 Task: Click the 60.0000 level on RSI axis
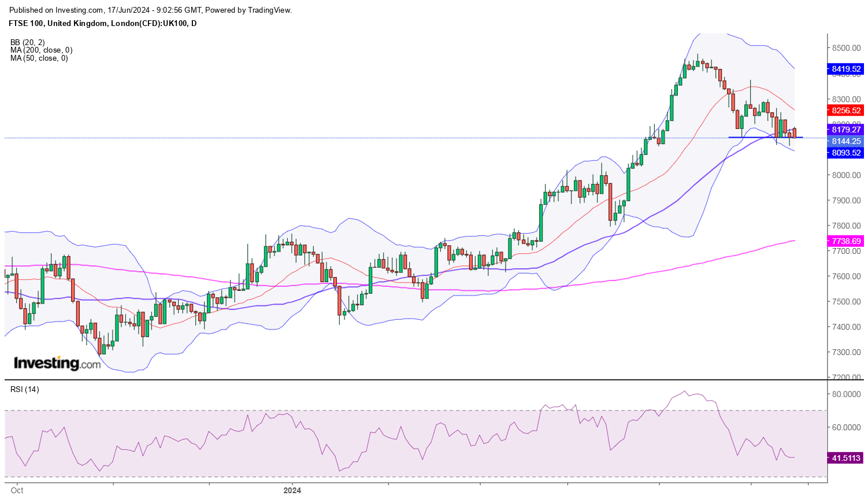pyautogui.click(x=846, y=427)
